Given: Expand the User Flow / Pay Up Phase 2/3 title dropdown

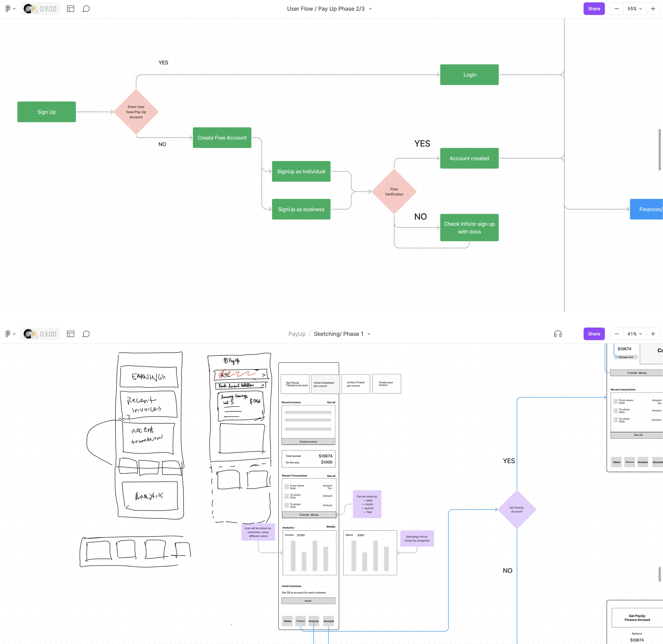Looking at the screenshot, I should (370, 9).
